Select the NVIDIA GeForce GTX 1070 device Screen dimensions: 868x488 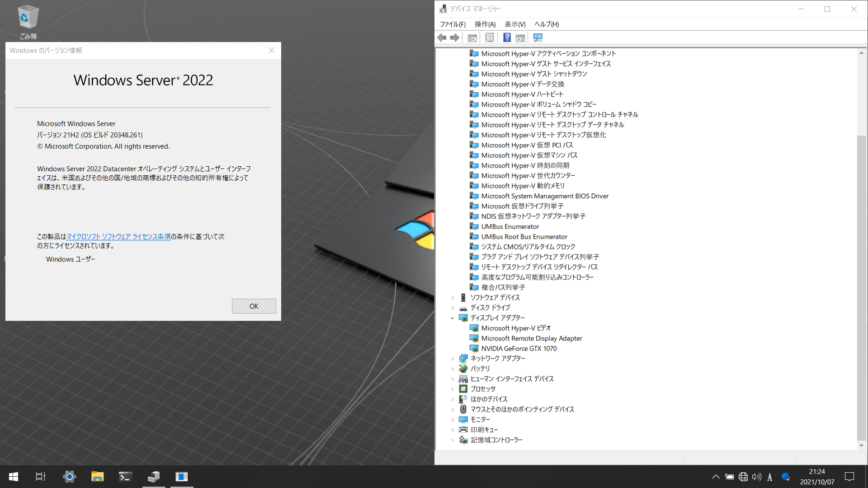click(519, 348)
